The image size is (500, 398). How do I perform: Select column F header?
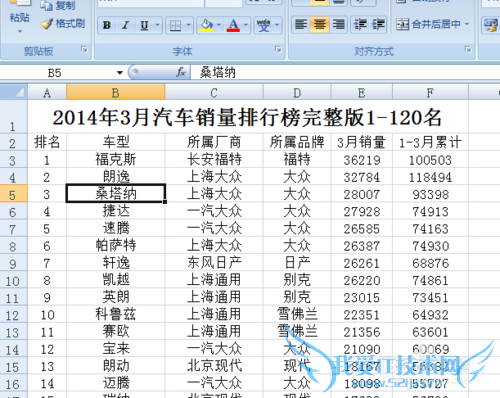tap(430, 92)
